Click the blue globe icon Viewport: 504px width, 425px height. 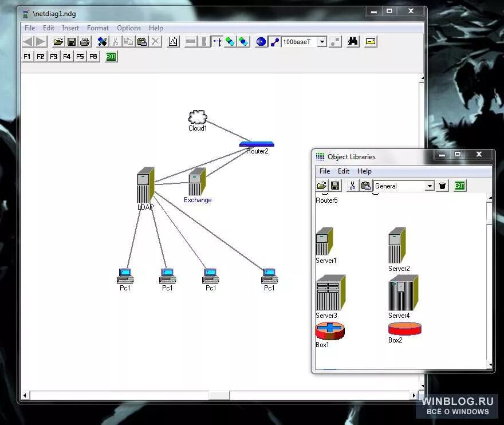click(x=261, y=41)
